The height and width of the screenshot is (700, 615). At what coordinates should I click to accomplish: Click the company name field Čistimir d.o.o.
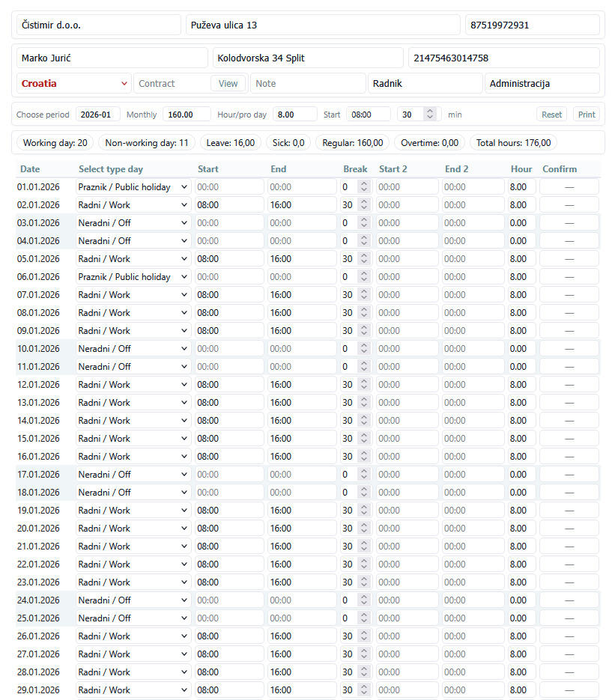click(99, 25)
